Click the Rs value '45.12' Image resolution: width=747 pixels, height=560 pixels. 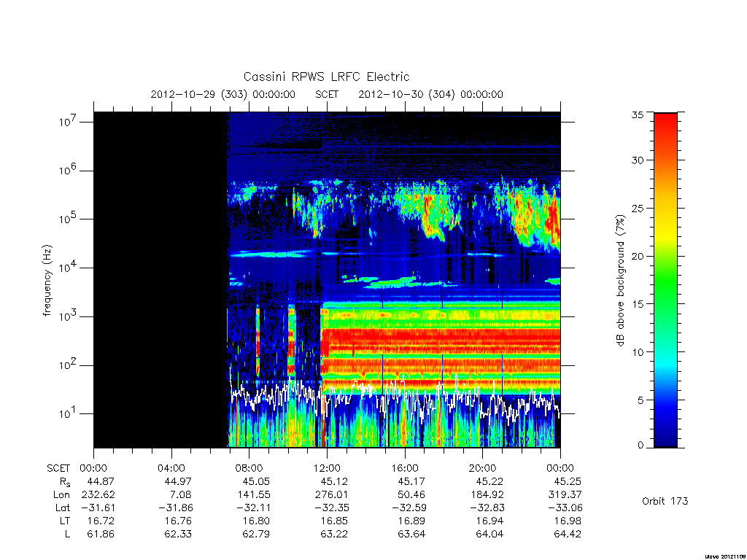(334, 481)
